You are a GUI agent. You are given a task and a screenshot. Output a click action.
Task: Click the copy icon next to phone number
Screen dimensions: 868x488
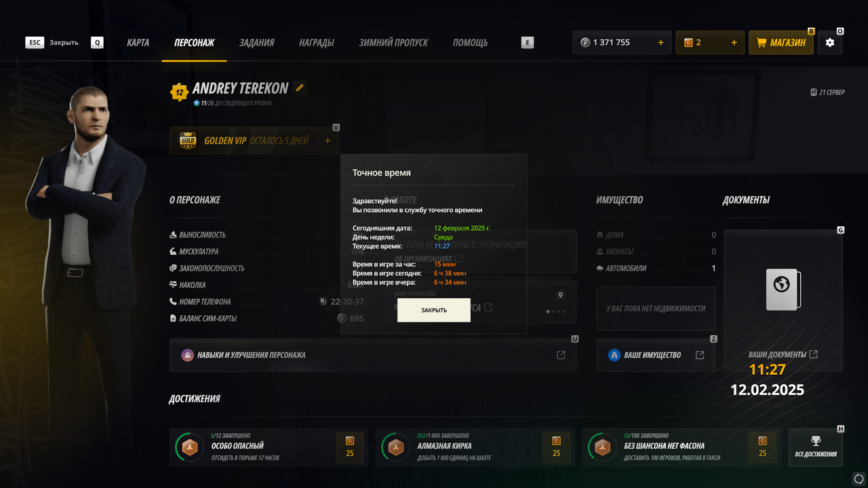pyautogui.click(x=323, y=302)
